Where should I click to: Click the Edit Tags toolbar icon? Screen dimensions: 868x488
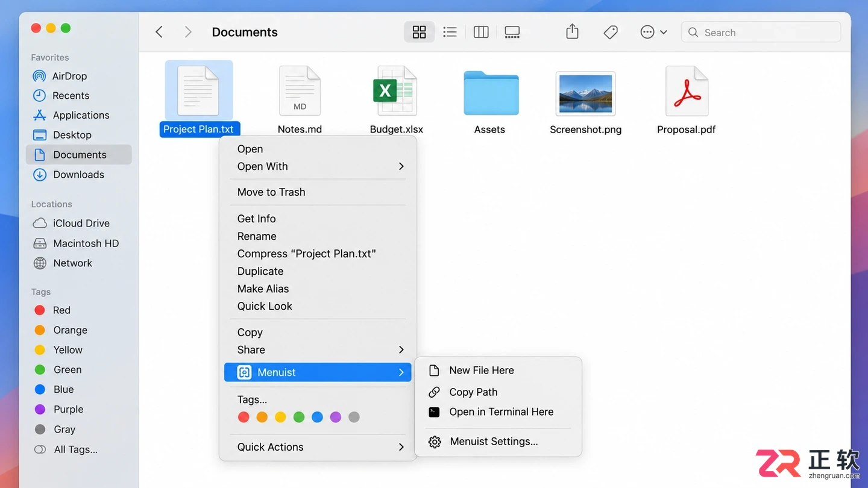point(611,32)
